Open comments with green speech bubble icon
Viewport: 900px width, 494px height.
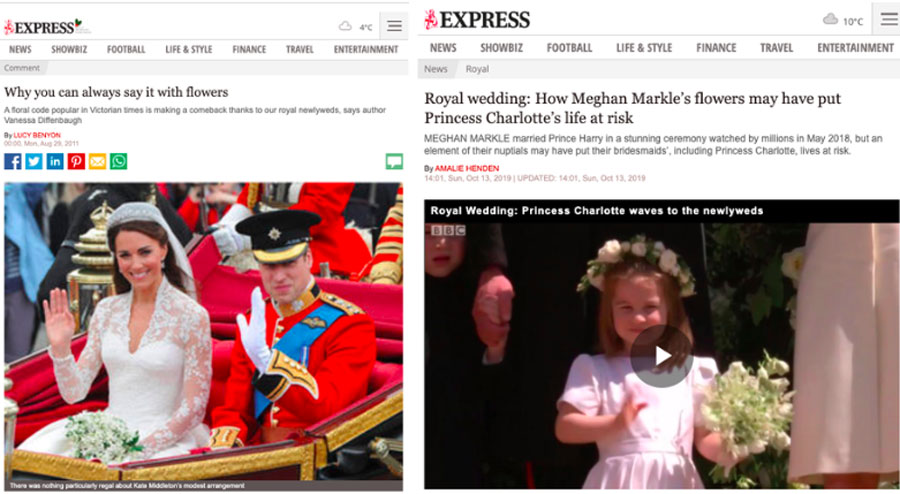pos(394,161)
